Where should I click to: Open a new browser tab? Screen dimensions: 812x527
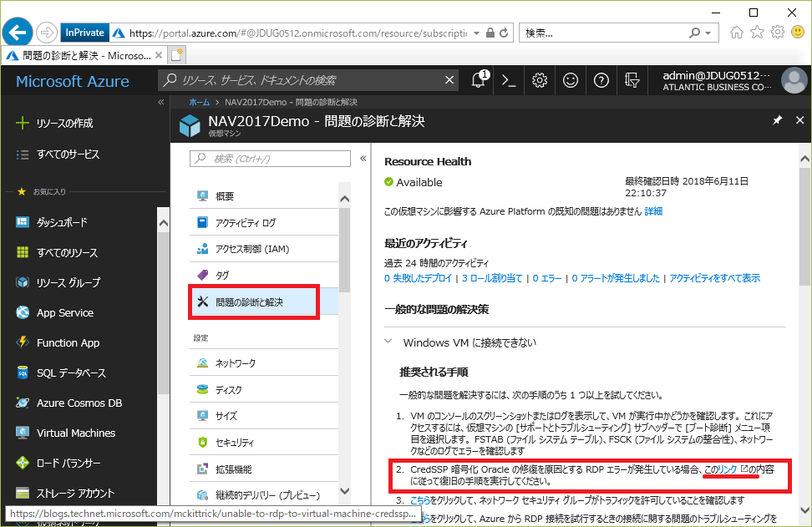(x=176, y=55)
